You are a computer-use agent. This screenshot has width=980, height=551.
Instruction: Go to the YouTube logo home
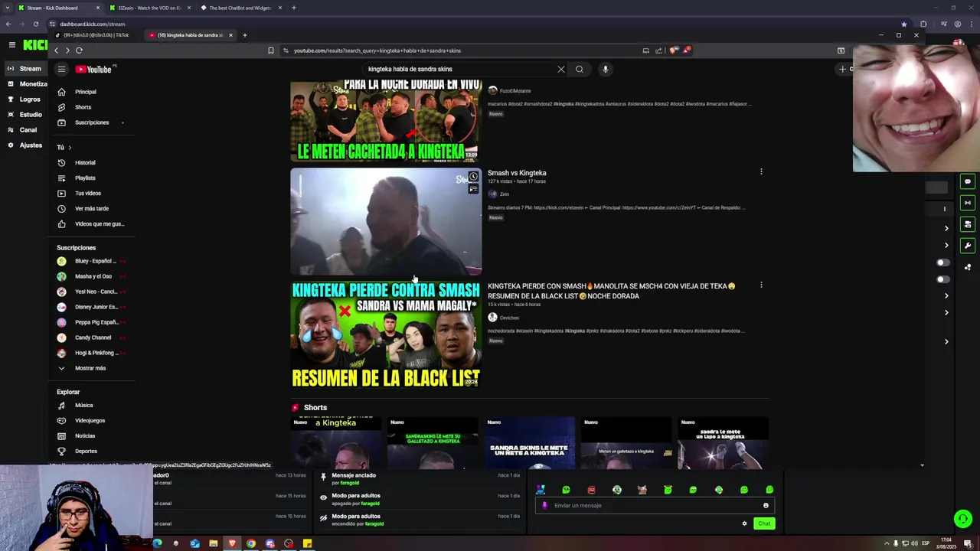pyautogui.click(x=95, y=69)
